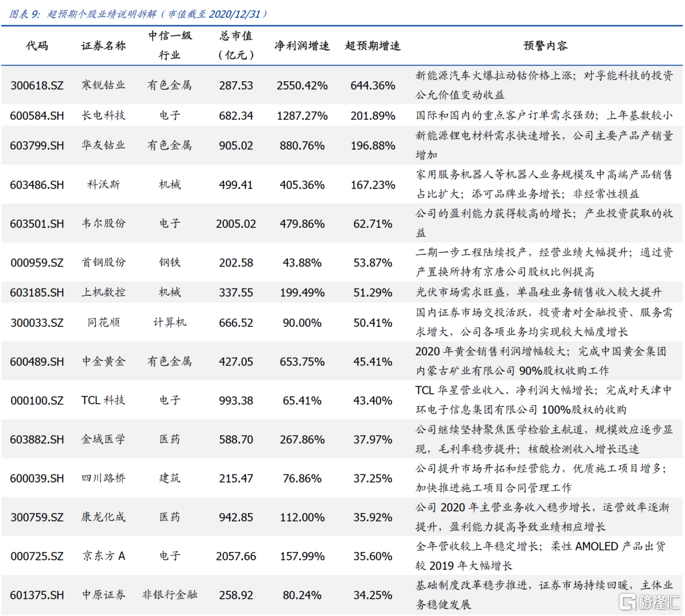
Task: Select the value 199.49%
Action: click(x=302, y=292)
